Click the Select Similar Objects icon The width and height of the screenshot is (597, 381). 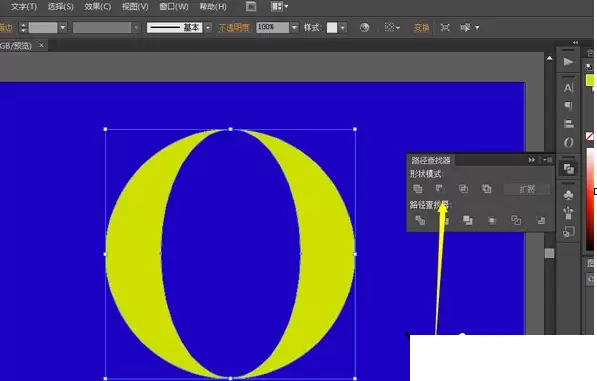pyautogui.click(x=465, y=27)
